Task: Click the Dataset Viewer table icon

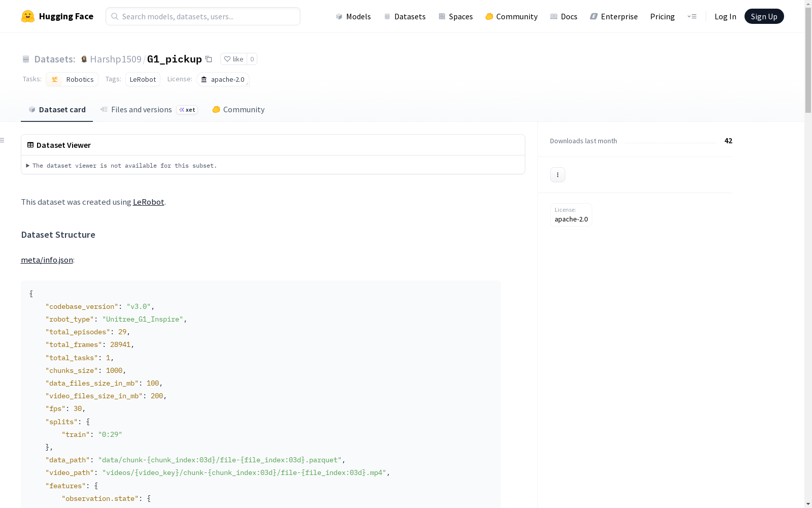Action: [30, 145]
